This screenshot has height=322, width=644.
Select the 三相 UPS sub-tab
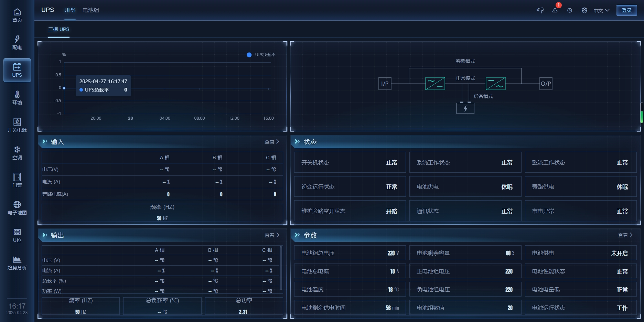(x=59, y=29)
